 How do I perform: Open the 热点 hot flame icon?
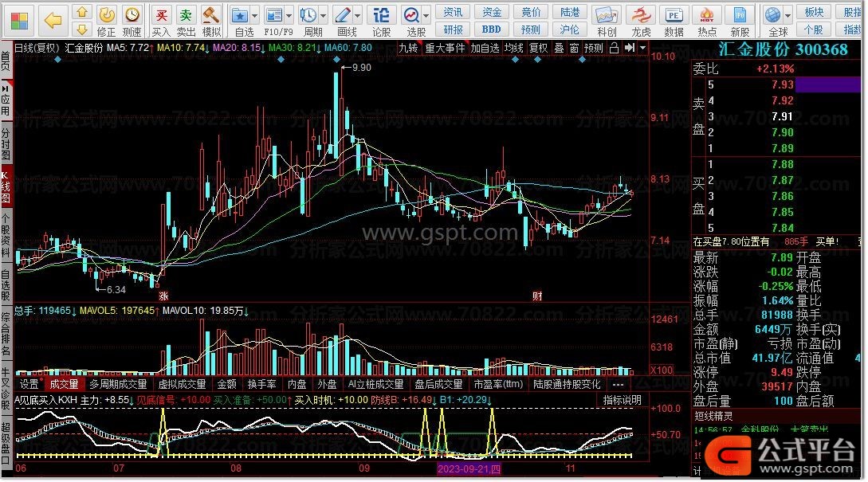coord(707,15)
